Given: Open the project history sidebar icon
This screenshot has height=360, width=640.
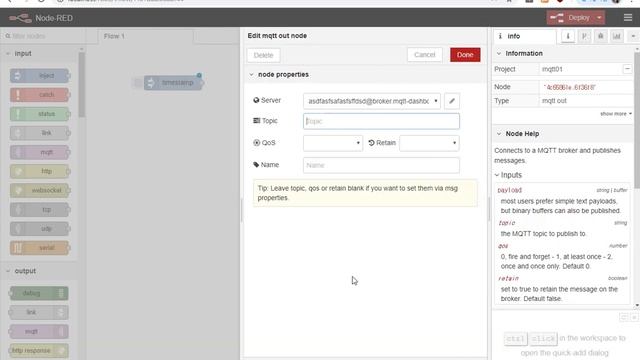Looking at the screenshot, I should (584, 36).
